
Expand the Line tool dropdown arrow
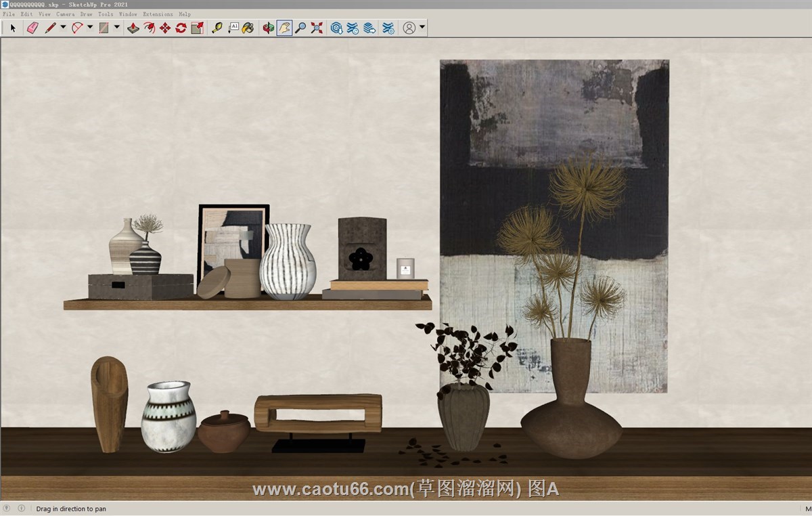click(x=63, y=28)
